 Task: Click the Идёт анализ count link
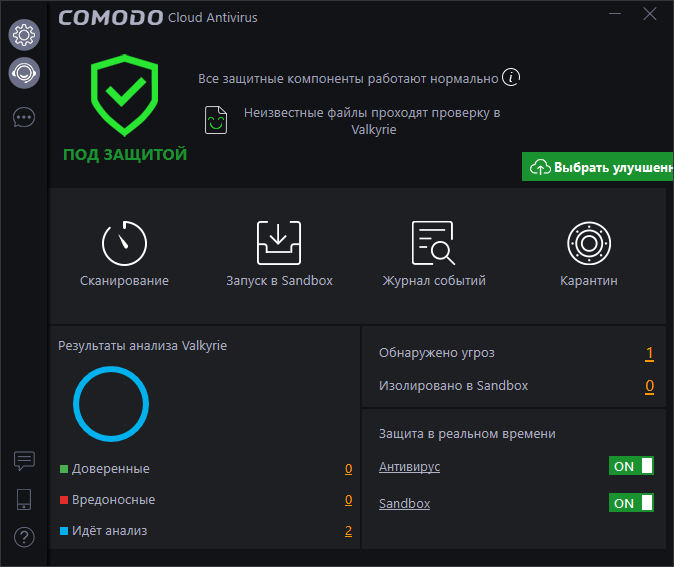pos(348,531)
